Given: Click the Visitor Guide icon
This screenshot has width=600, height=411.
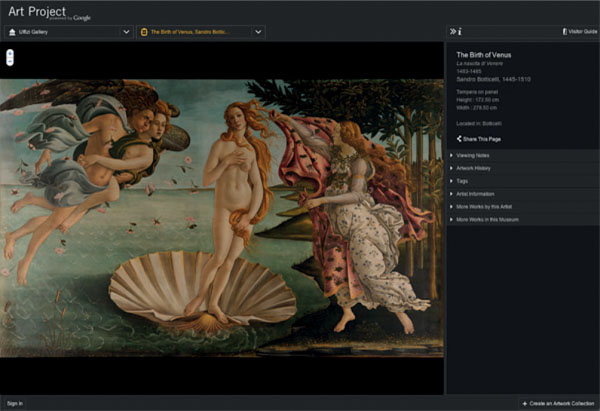Looking at the screenshot, I should tap(565, 32).
